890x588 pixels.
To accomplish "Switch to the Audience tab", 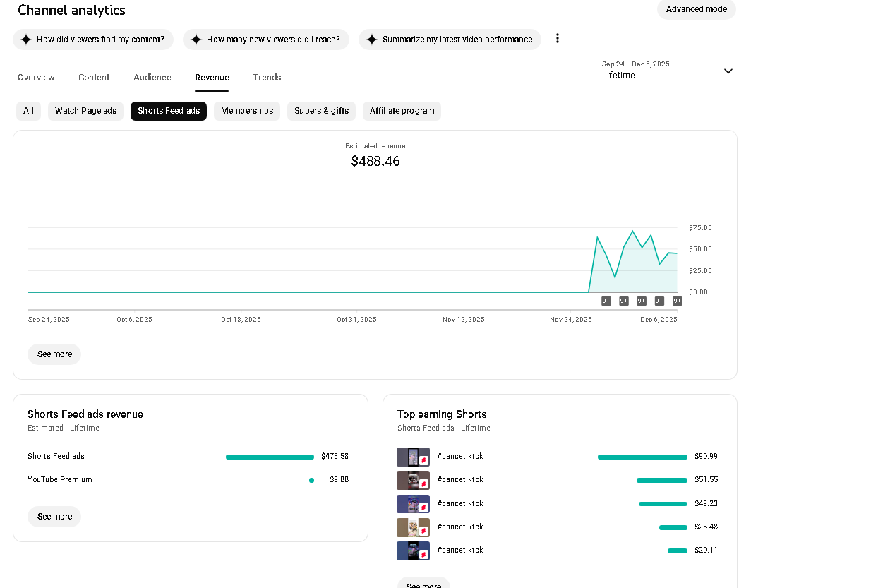I will tap(152, 78).
